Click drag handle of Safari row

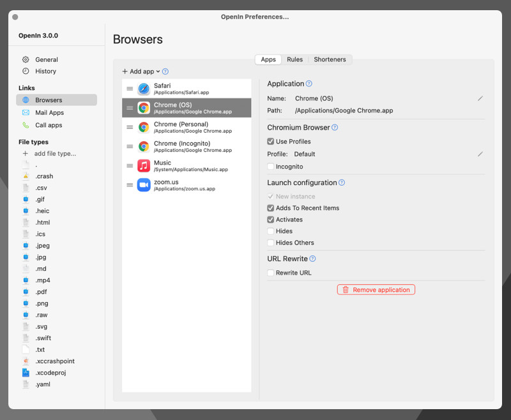pos(130,89)
